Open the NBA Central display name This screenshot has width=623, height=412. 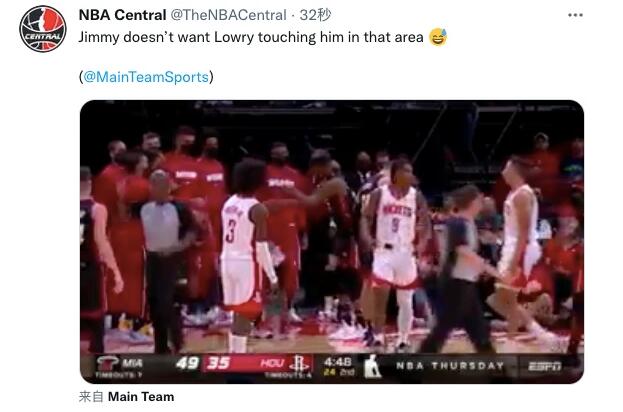[122, 15]
